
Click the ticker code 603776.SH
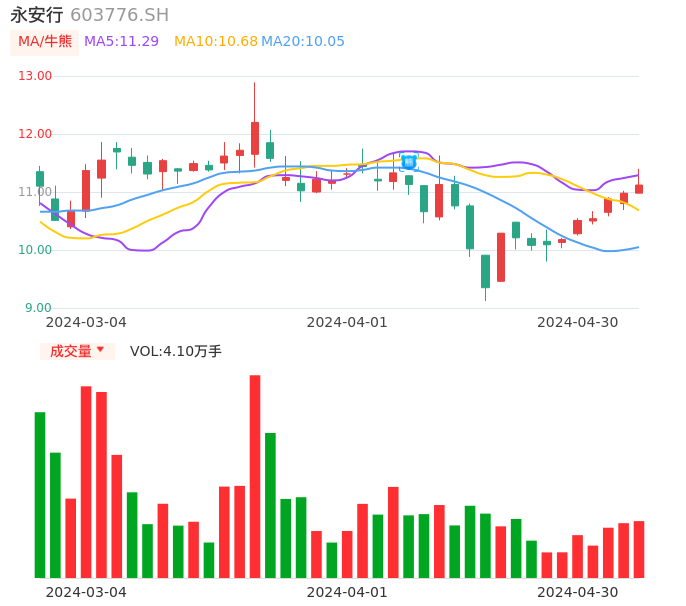click(x=119, y=15)
